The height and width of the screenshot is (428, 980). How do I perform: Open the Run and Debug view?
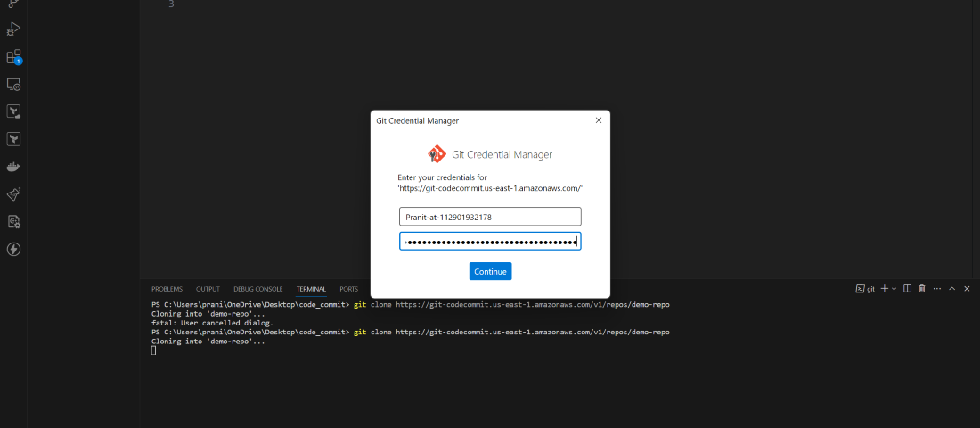[13, 29]
